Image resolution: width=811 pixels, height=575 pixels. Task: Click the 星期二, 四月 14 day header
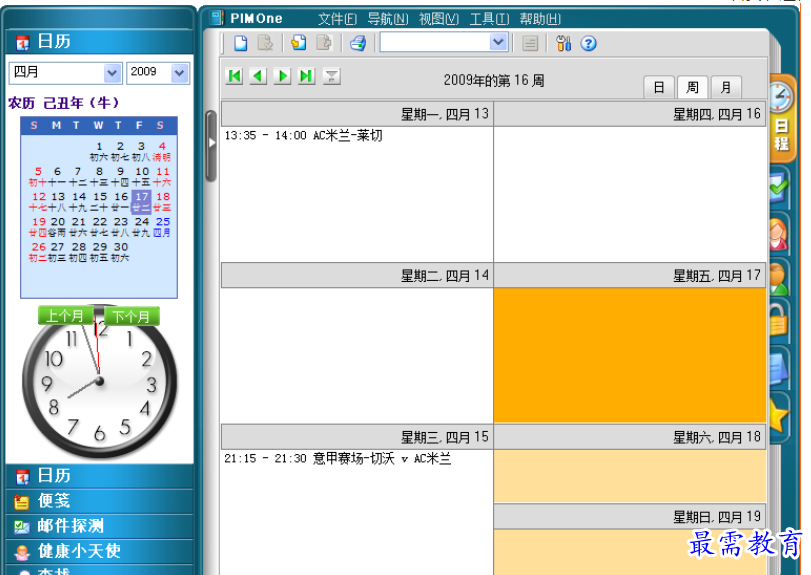pyautogui.click(x=357, y=276)
